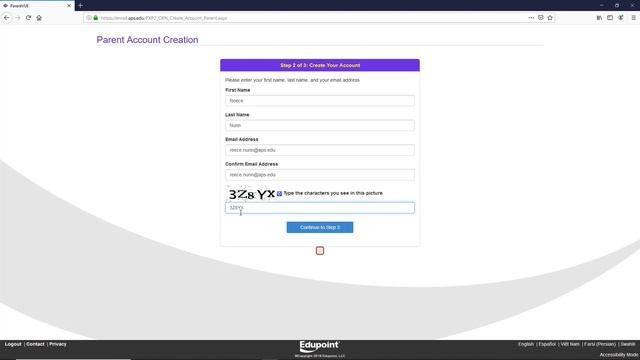Click the green padlock security icon
Image resolution: width=640 pixels, height=360 pixels.
(96, 18)
